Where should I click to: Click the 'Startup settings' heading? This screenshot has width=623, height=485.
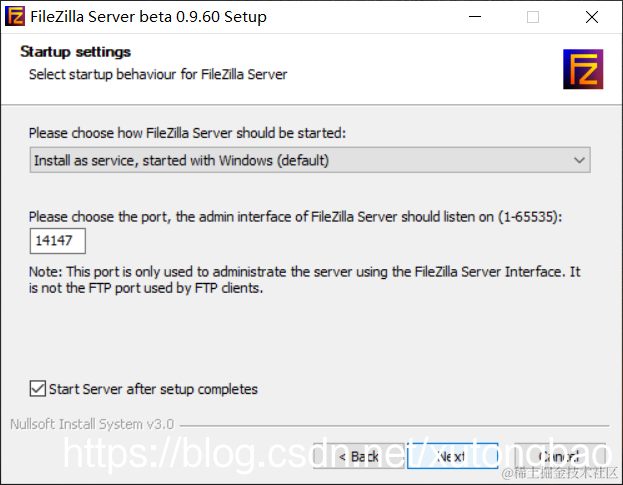(x=76, y=52)
